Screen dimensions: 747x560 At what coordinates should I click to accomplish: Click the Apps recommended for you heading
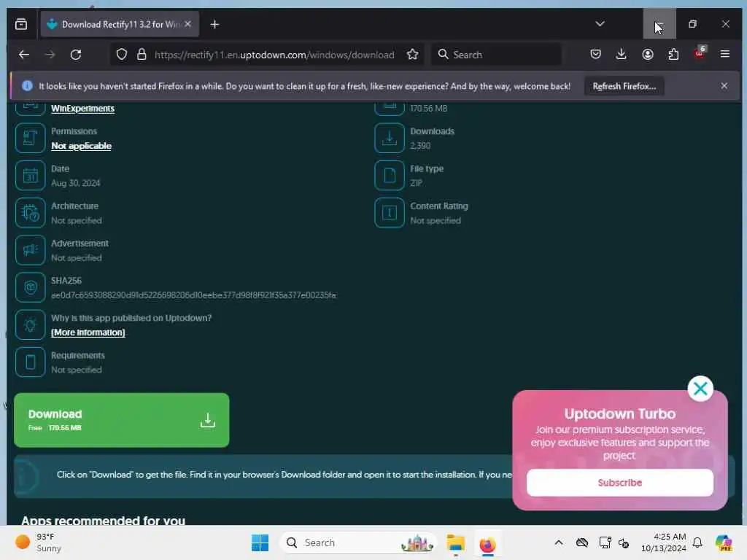point(103,520)
